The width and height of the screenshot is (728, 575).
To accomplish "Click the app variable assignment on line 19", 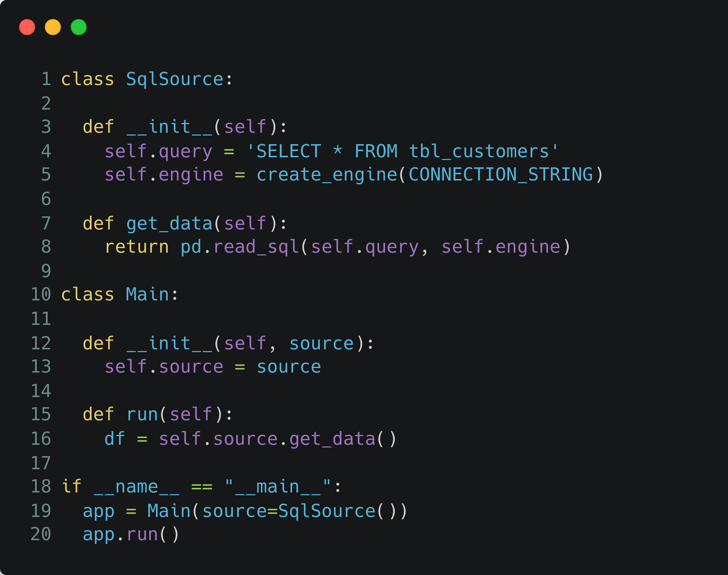I will click(x=98, y=511).
